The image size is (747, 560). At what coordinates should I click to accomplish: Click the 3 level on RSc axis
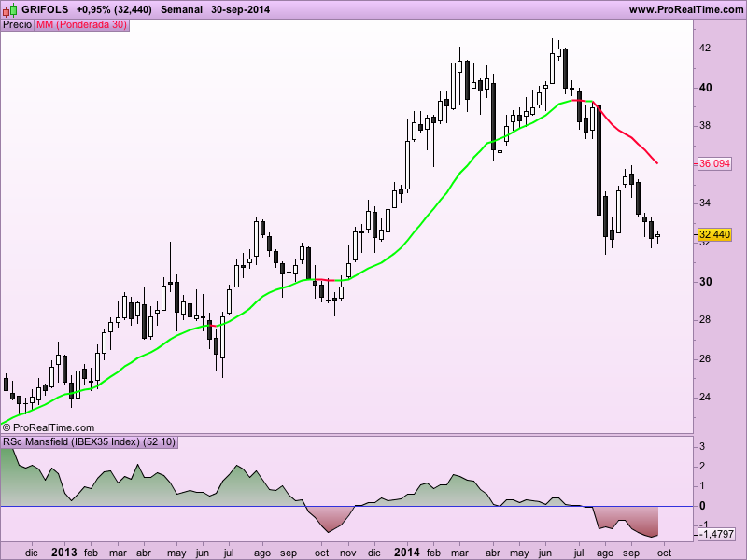pos(702,447)
